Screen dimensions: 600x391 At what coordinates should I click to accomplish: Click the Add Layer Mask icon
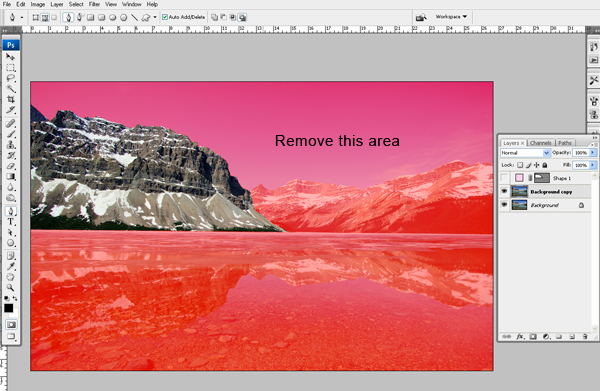click(533, 337)
